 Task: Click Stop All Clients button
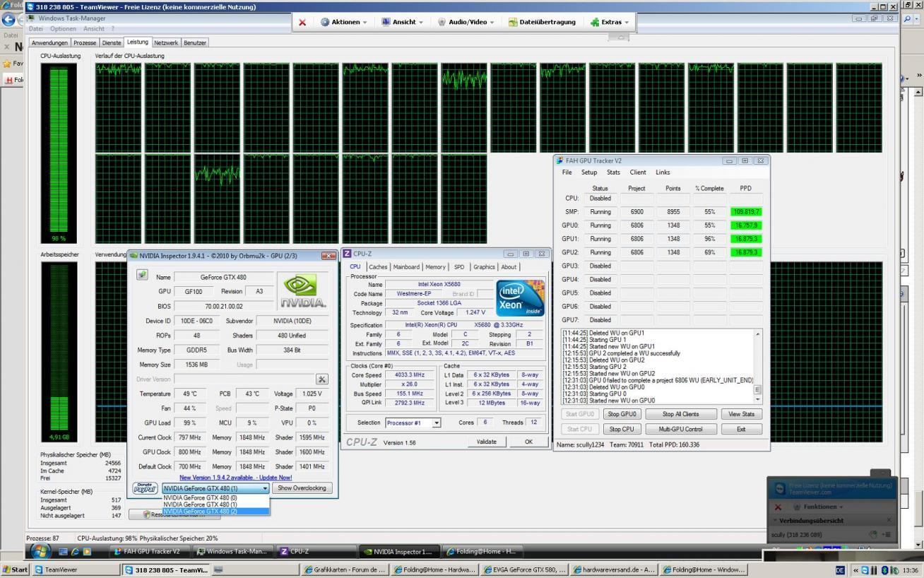[x=681, y=414]
